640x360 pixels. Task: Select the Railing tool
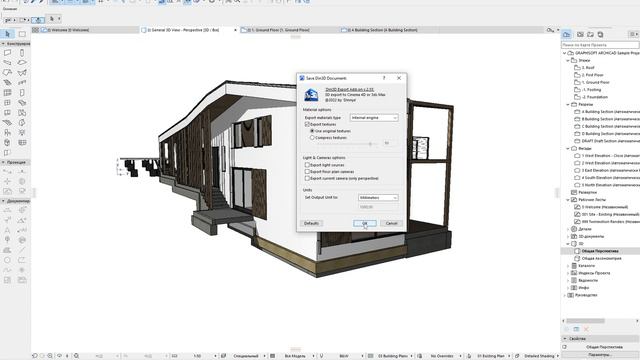(22, 82)
